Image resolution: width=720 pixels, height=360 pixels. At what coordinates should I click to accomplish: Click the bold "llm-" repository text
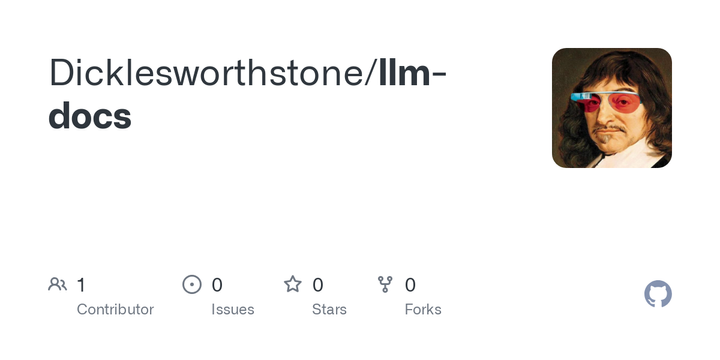pos(412,73)
